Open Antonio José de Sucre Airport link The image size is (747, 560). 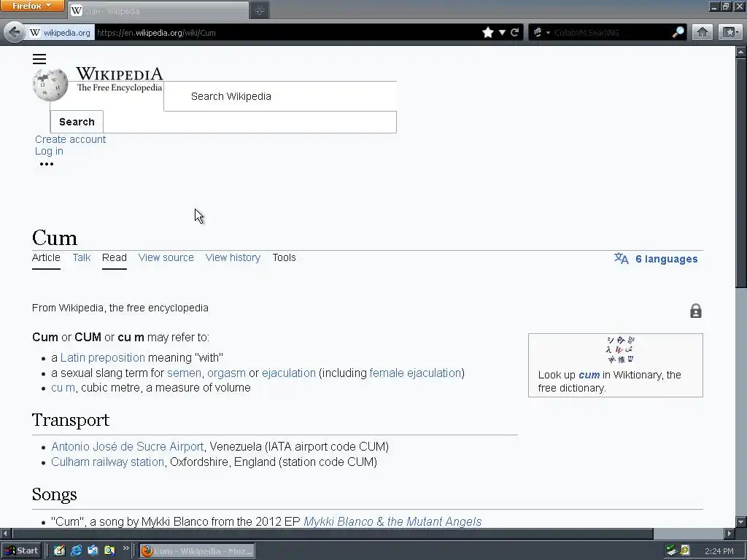[x=127, y=447]
